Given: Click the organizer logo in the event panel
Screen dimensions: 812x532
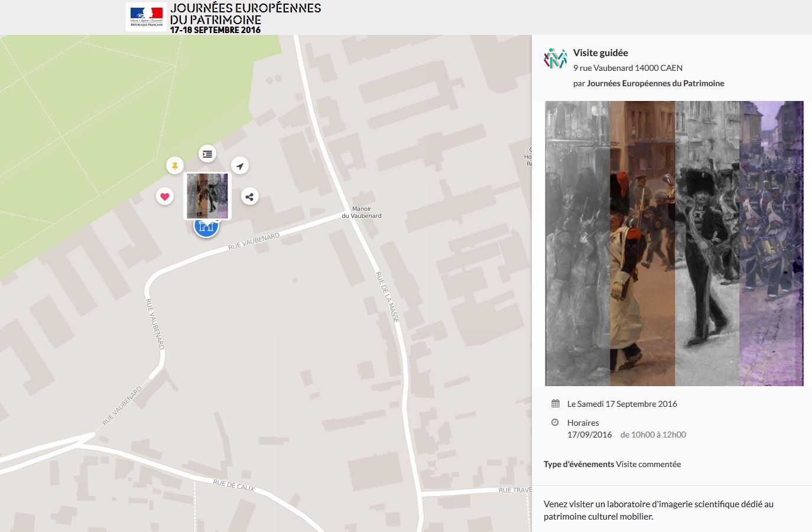Looking at the screenshot, I should pos(555,58).
